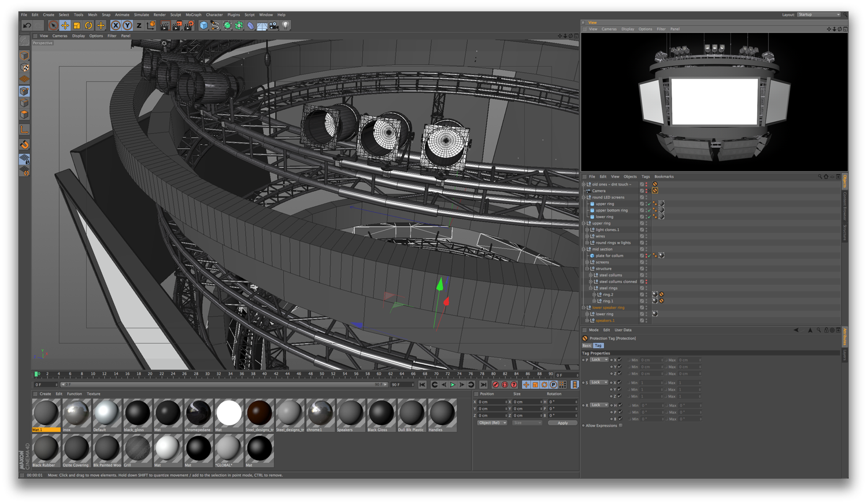867x504 pixels.
Task: Toggle the Z axis lock icon
Action: 139,25
